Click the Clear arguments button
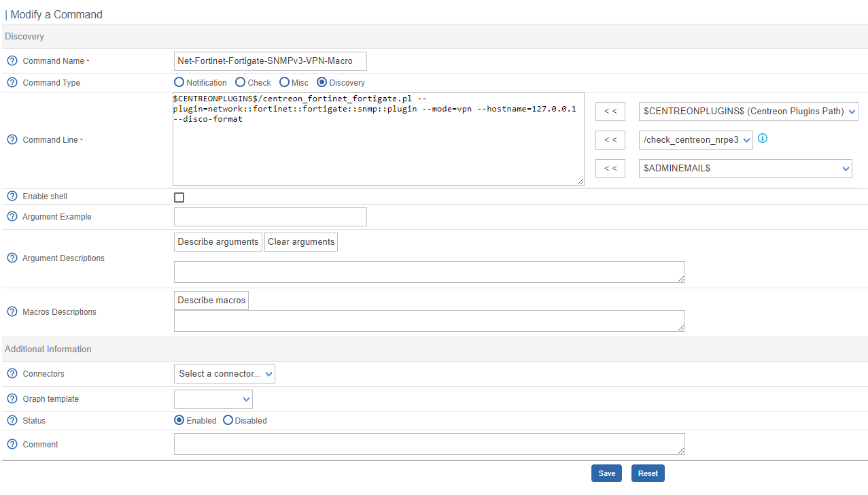868x495 pixels. point(300,241)
